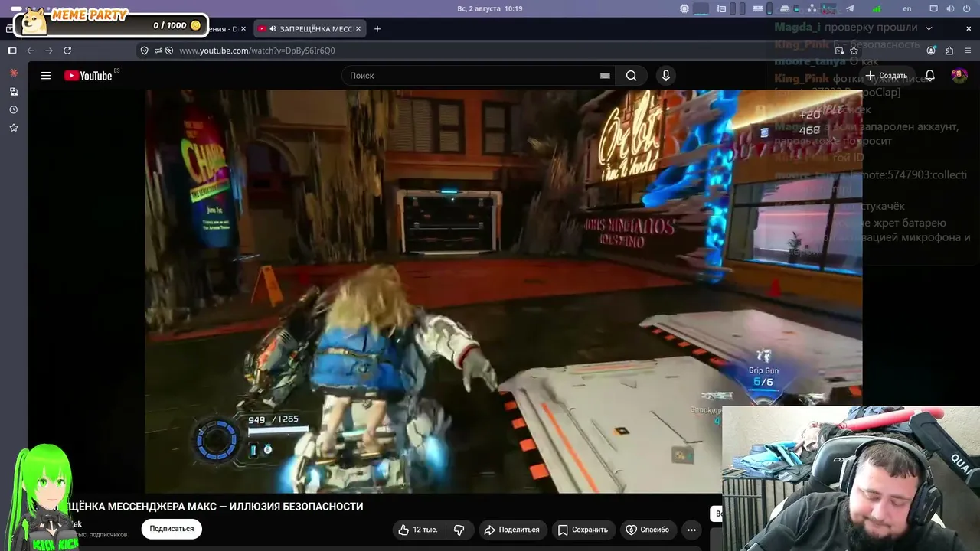Go forward with the browser forward arrow
980x551 pixels.
coord(49,51)
